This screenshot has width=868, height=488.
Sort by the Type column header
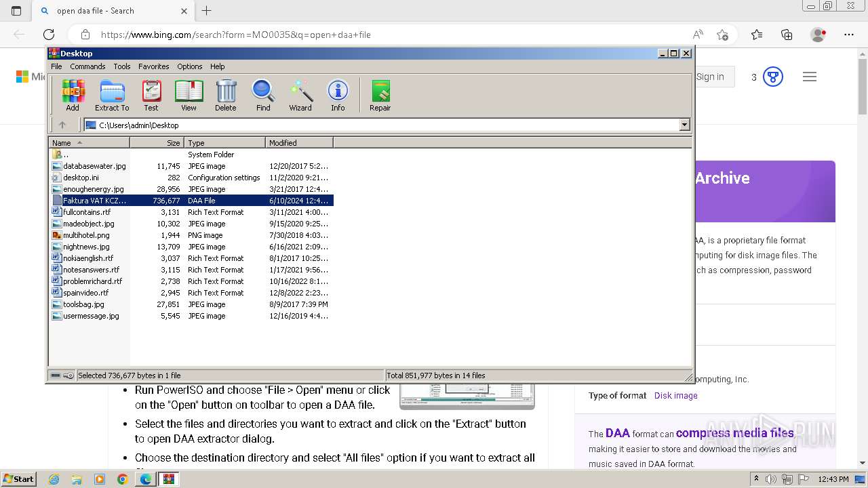coord(224,143)
